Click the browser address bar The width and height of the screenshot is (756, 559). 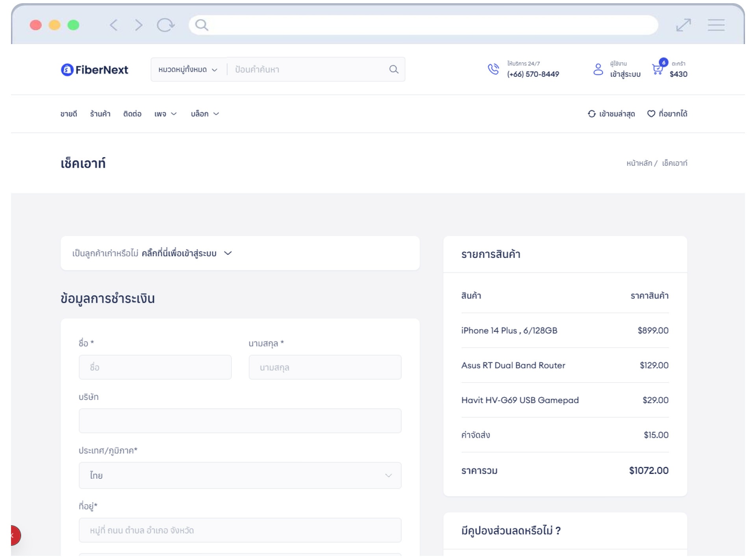pos(423,25)
